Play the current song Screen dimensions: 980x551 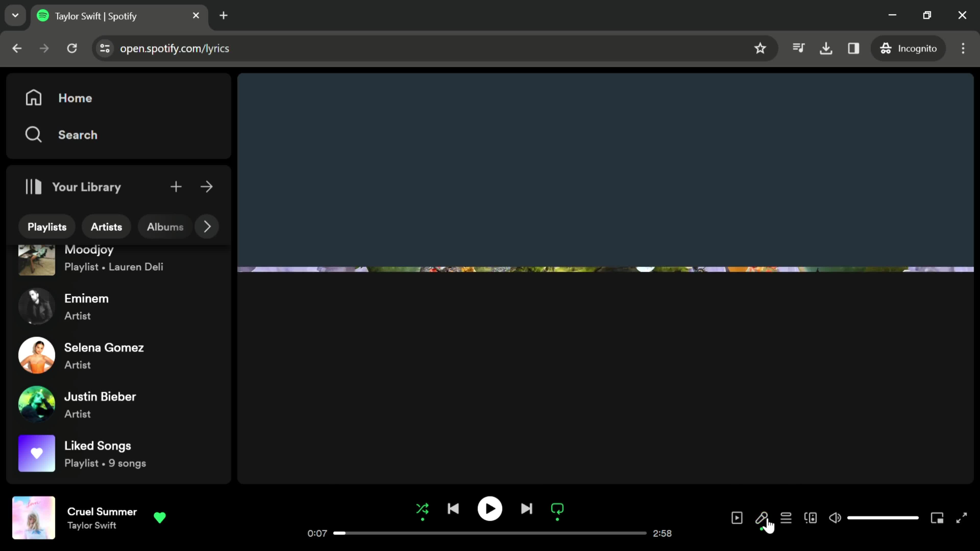[490, 509]
